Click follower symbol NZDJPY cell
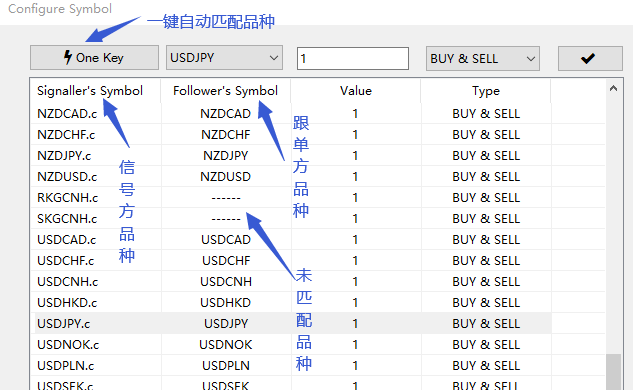 (226, 156)
